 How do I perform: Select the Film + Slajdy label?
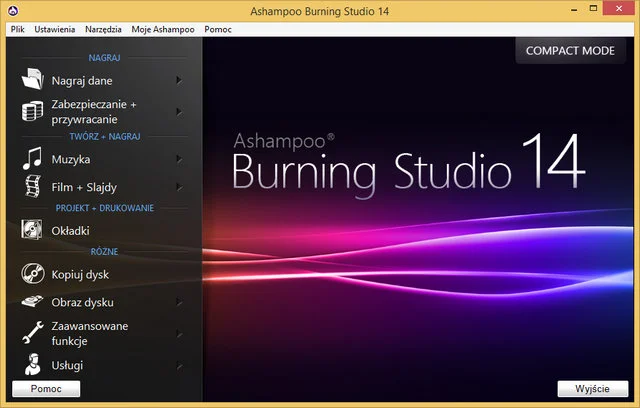(84, 187)
